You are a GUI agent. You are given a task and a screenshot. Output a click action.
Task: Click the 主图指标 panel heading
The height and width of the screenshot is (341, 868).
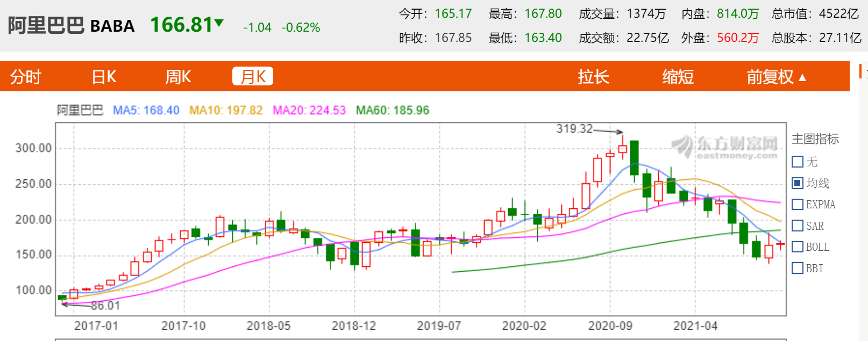[x=815, y=139]
